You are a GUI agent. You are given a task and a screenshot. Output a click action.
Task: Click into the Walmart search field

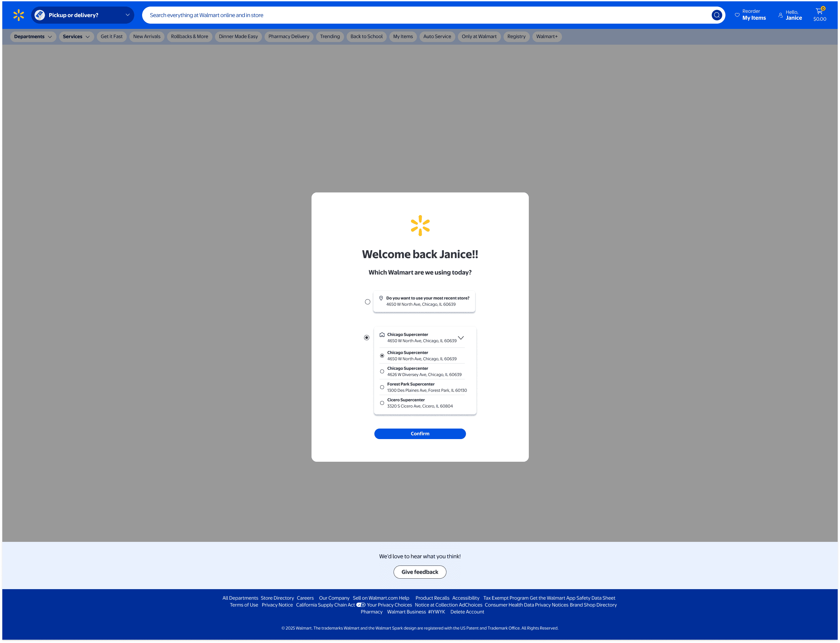(x=421, y=15)
